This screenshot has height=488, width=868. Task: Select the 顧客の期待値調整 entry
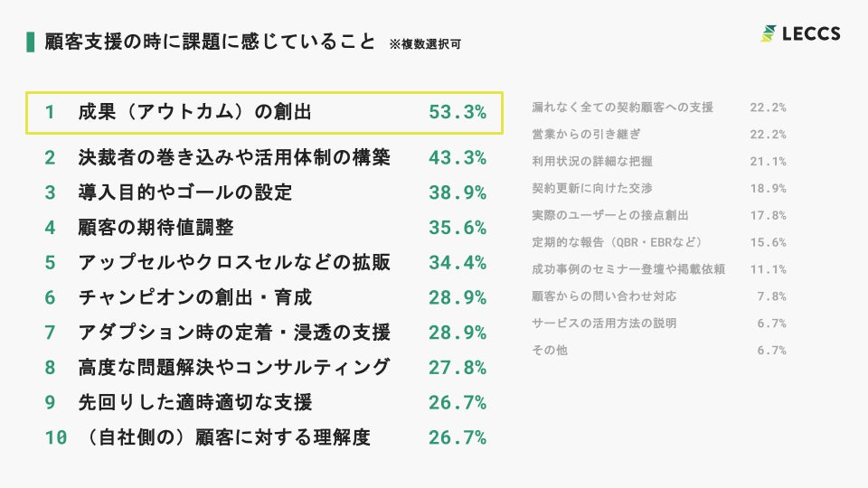pos(156,228)
